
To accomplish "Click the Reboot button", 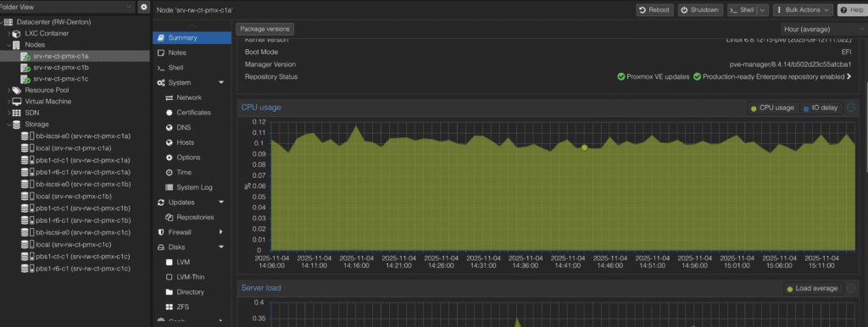I will [x=654, y=10].
